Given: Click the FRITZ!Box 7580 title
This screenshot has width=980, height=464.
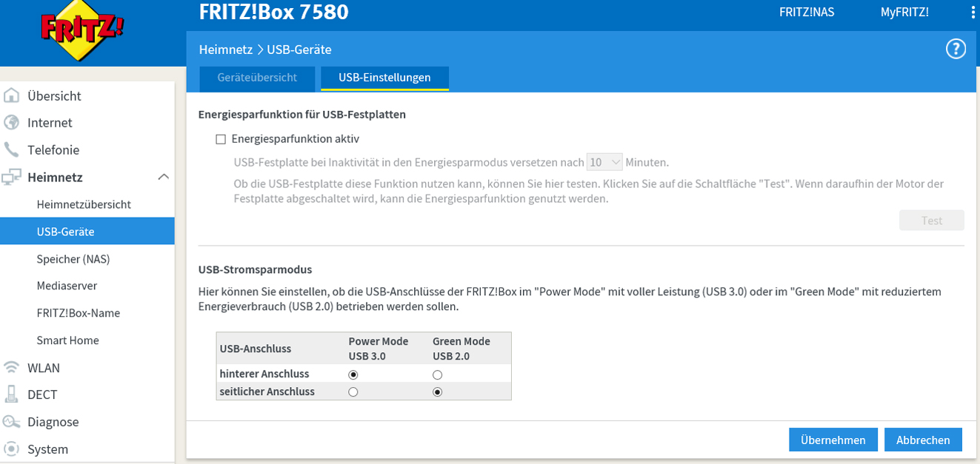Looking at the screenshot, I should pyautogui.click(x=274, y=13).
